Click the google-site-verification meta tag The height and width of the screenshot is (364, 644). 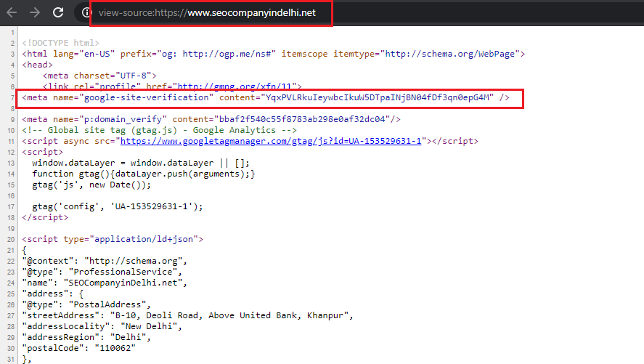click(x=266, y=97)
